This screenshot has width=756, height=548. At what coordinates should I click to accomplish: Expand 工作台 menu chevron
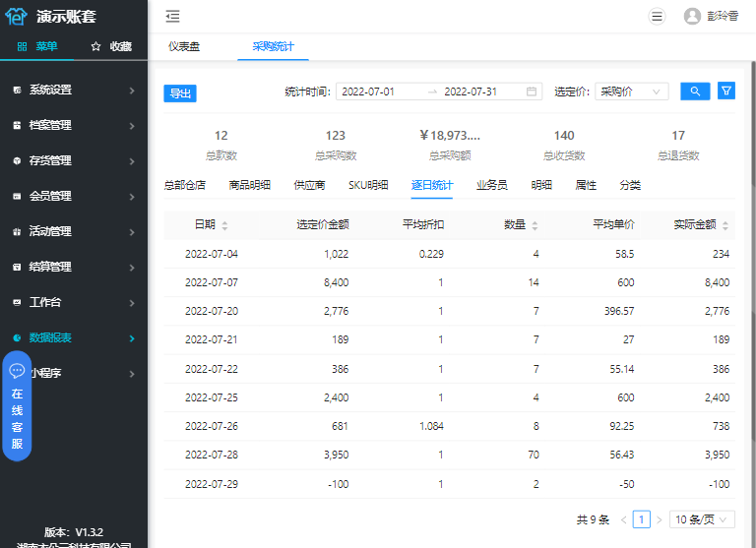click(x=132, y=303)
